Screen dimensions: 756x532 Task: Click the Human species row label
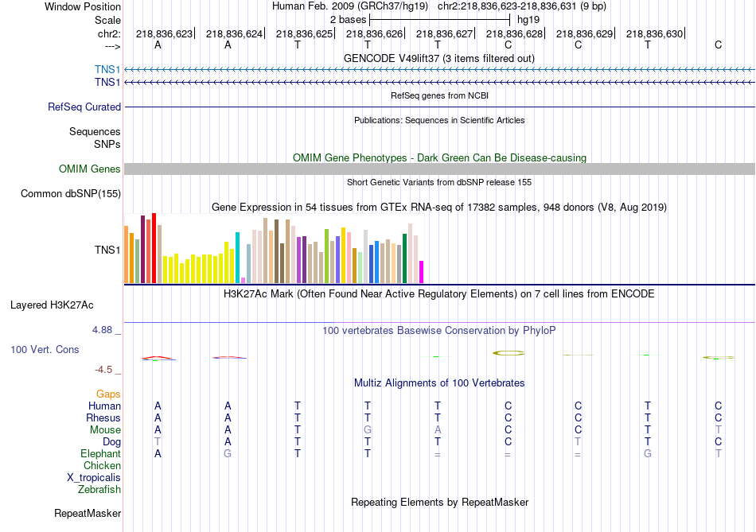point(104,406)
